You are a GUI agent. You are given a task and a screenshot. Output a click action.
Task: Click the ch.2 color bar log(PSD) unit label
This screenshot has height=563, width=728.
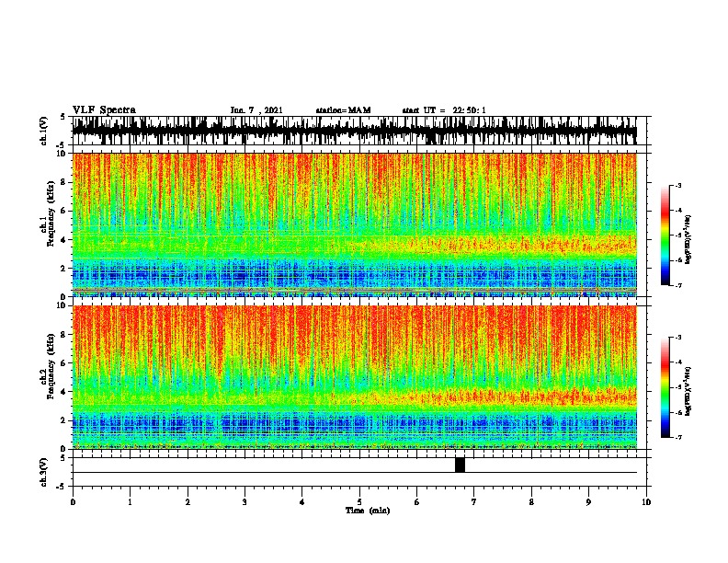688,391
